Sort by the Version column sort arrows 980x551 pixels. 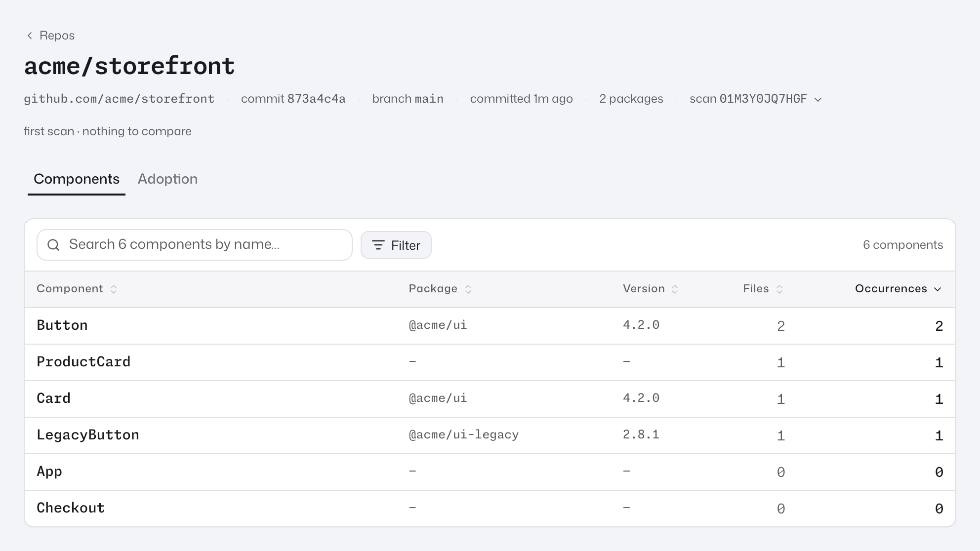pos(675,289)
